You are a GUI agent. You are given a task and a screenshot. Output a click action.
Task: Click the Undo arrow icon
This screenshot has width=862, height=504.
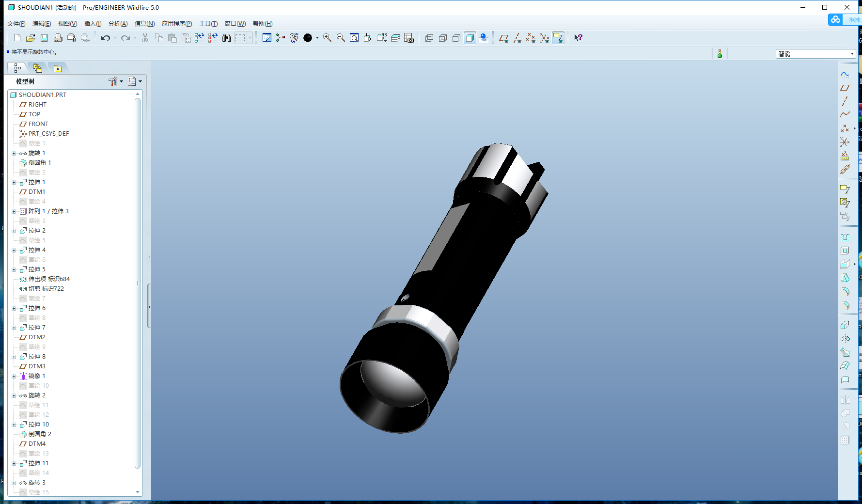(x=105, y=38)
